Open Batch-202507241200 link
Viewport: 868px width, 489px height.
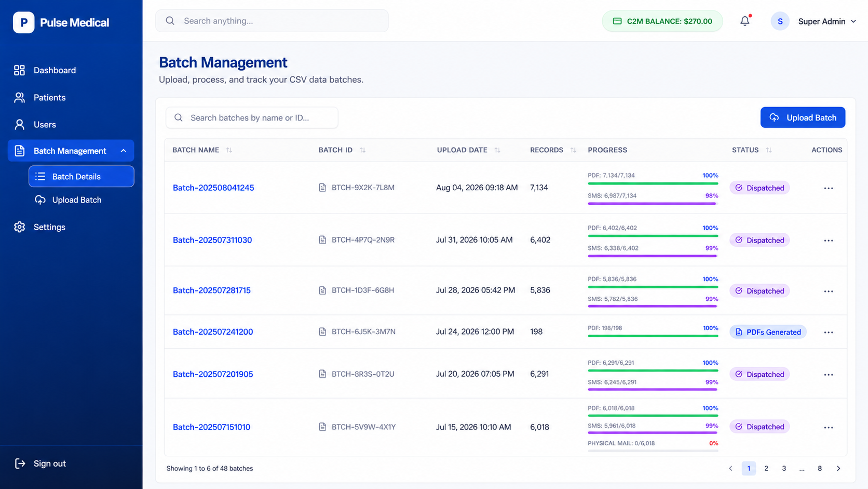pos(213,332)
